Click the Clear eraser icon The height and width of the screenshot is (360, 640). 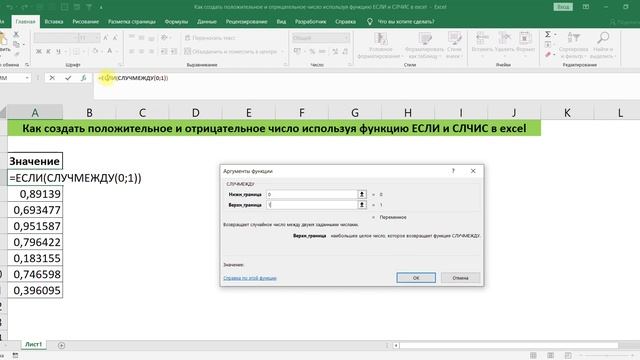[548, 54]
